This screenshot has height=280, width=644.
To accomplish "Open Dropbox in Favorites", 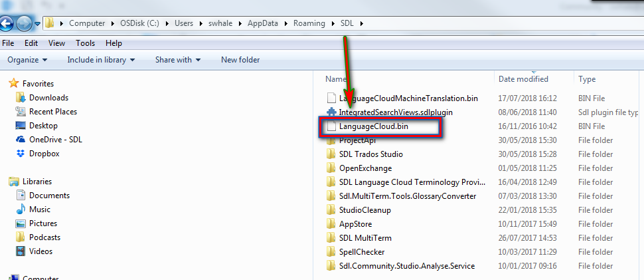I will pyautogui.click(x=44, y=154).
